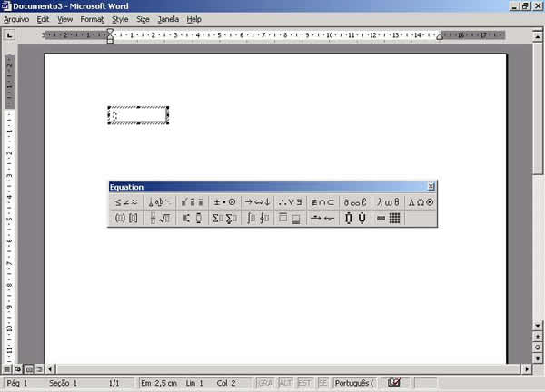Open summation templates palette
545x392 pixels.
click(x=224, y=219)
